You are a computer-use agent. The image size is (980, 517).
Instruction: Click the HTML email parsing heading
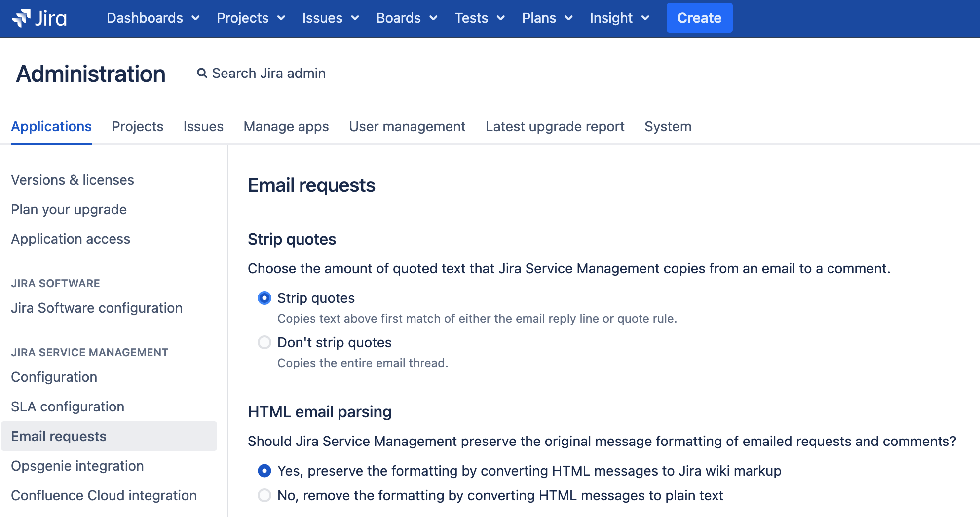pos(319,412)
